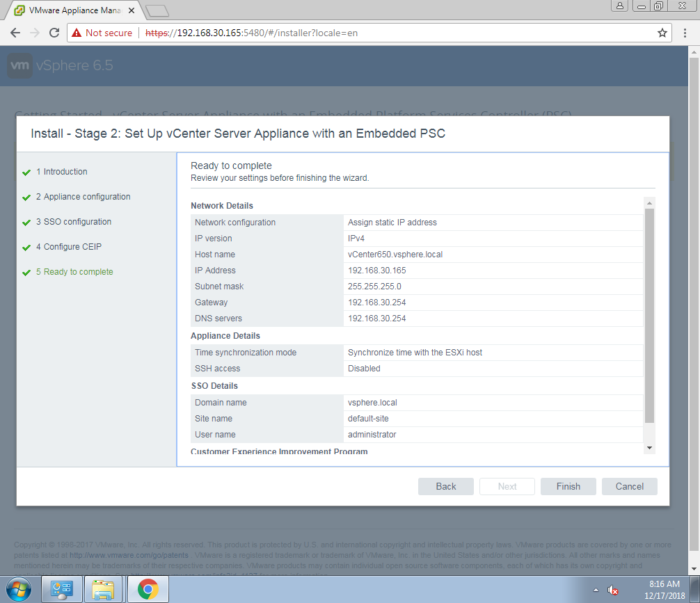The width and height of the screenshot is (700, 603).
Task: Click the check beside Appliance configuration
Action: 26,198
